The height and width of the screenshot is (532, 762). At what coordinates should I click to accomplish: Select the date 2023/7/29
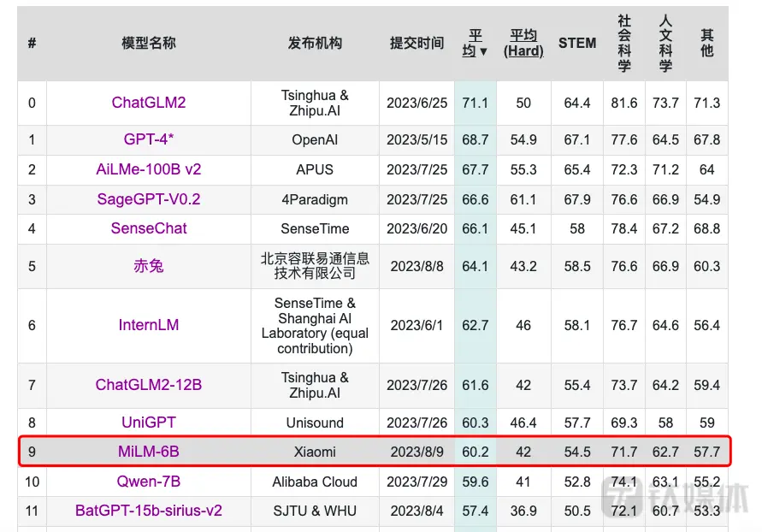(x=416, y=482)
